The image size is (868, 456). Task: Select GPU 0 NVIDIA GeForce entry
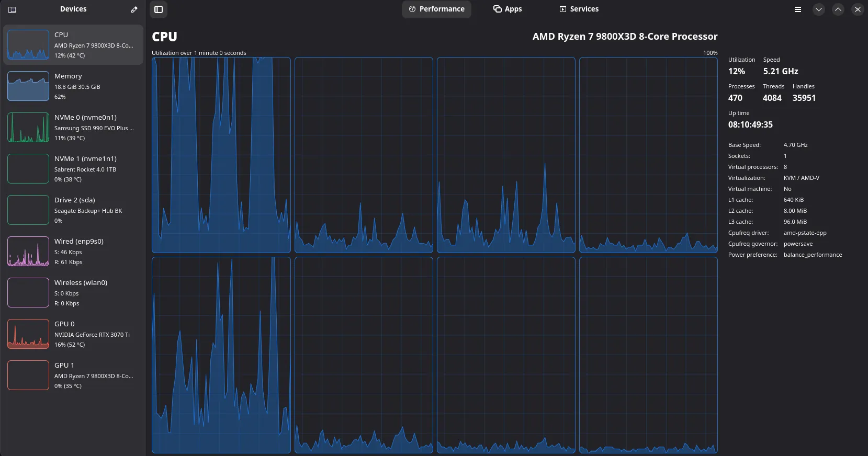tap(73, 334)
